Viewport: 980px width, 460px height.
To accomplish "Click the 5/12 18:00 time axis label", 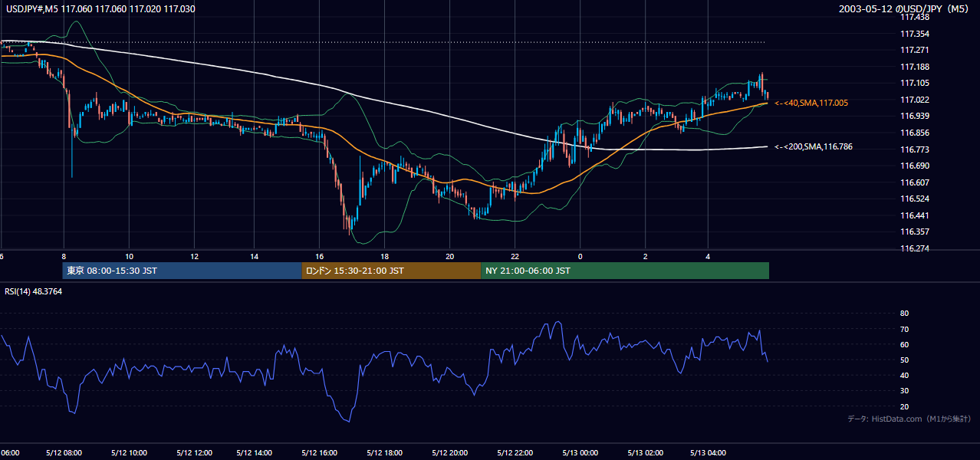I will click(384, 452).
